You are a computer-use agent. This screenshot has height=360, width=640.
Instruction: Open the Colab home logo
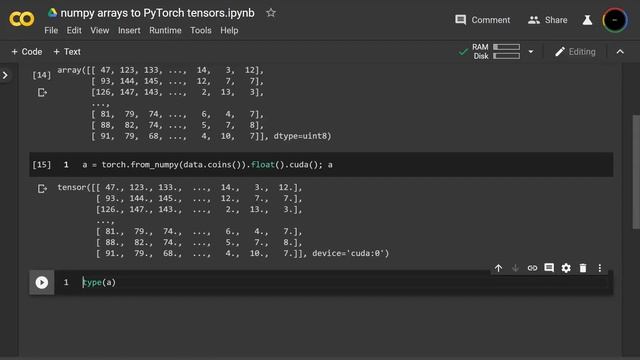pos(22,19)
